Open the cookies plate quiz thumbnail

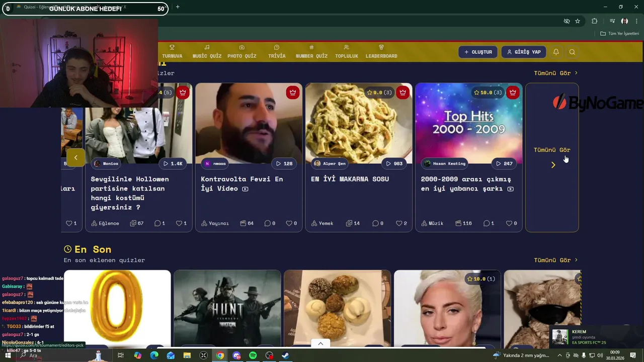(337, 308)
